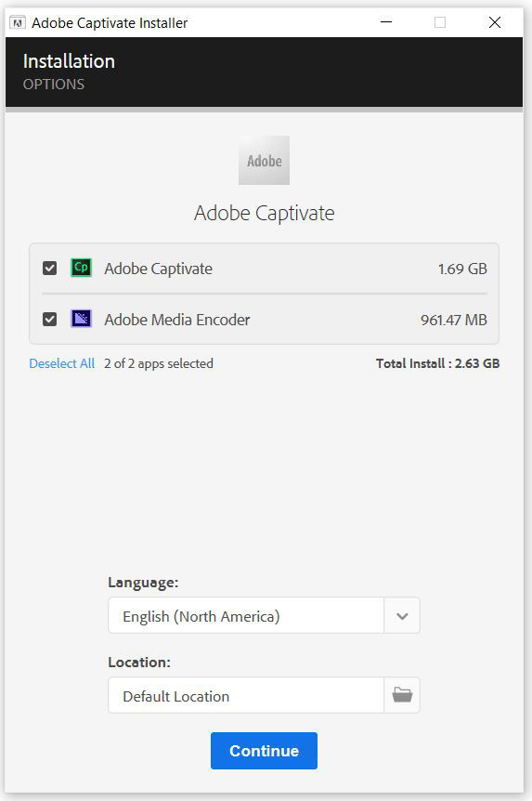
Task: Close the Adobe Captivate Installer window
Action: pos(495,22)
